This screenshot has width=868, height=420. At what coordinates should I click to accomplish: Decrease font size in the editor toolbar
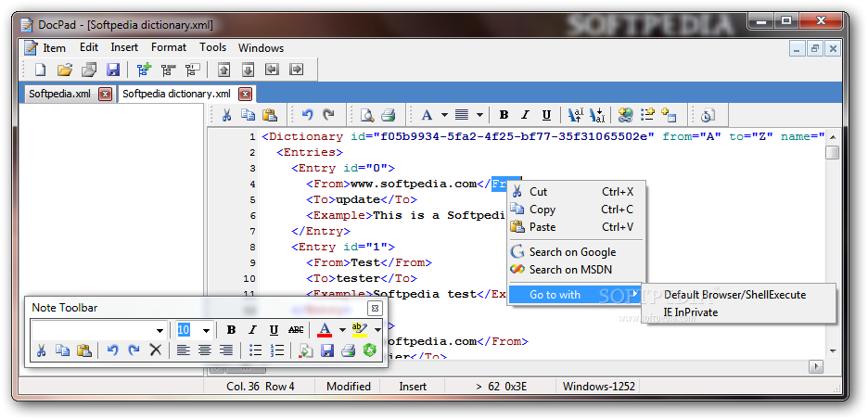[x=597, y=115]
